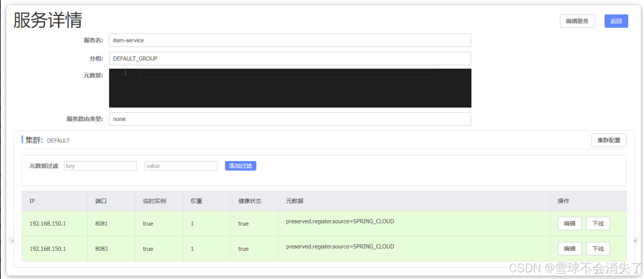The image size is (644, 279).
Task: Open 集群配置 for the DEFAULT cluster
Action: coord(609,140)
